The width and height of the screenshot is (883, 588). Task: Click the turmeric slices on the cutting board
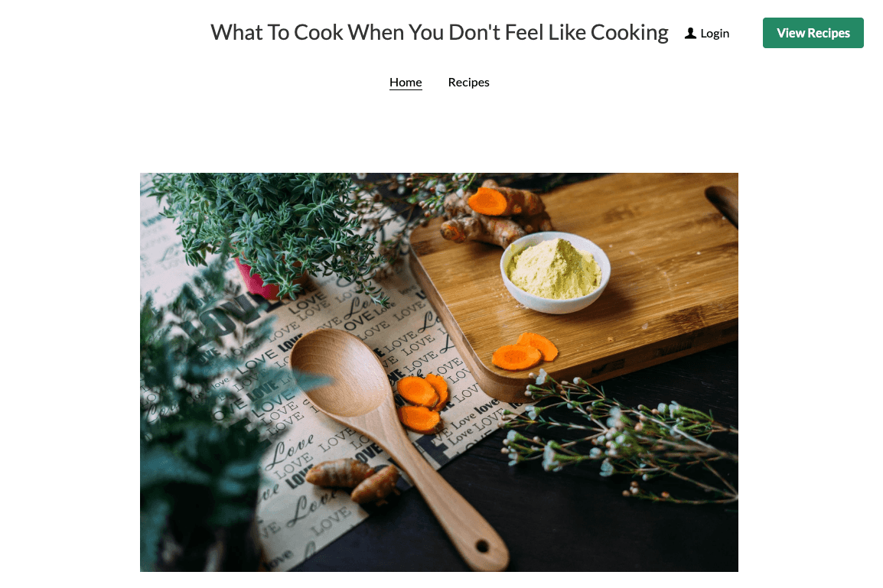coord(524,352)
